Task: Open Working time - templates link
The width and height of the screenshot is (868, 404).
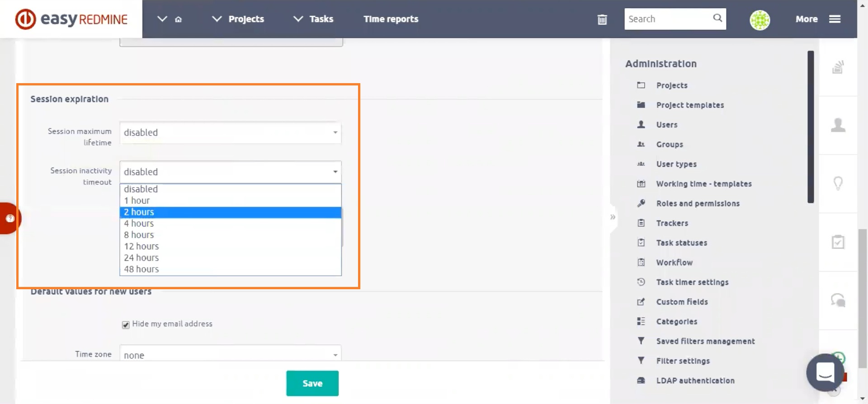Action: click(x=704, y=184)
